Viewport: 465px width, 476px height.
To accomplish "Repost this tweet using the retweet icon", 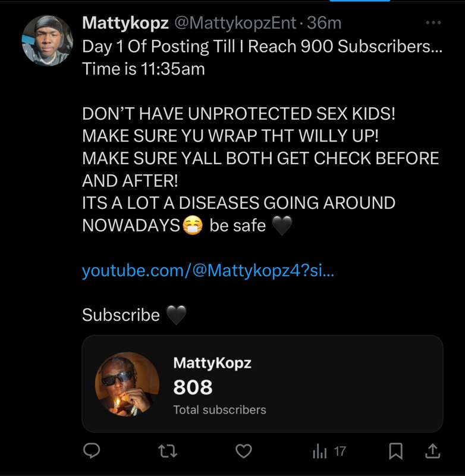I will (168, 452).
